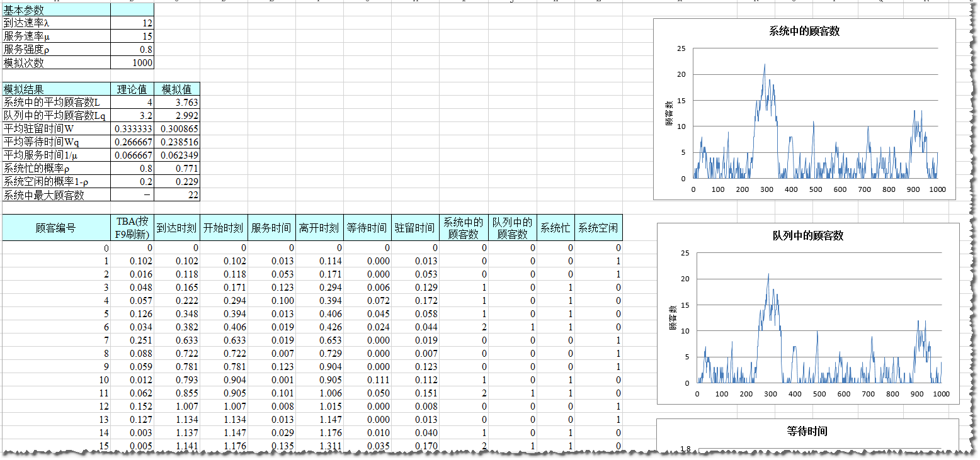Click the 理论值 column header
The width and height of the screenshot is (980, 460).
point(132,89)
